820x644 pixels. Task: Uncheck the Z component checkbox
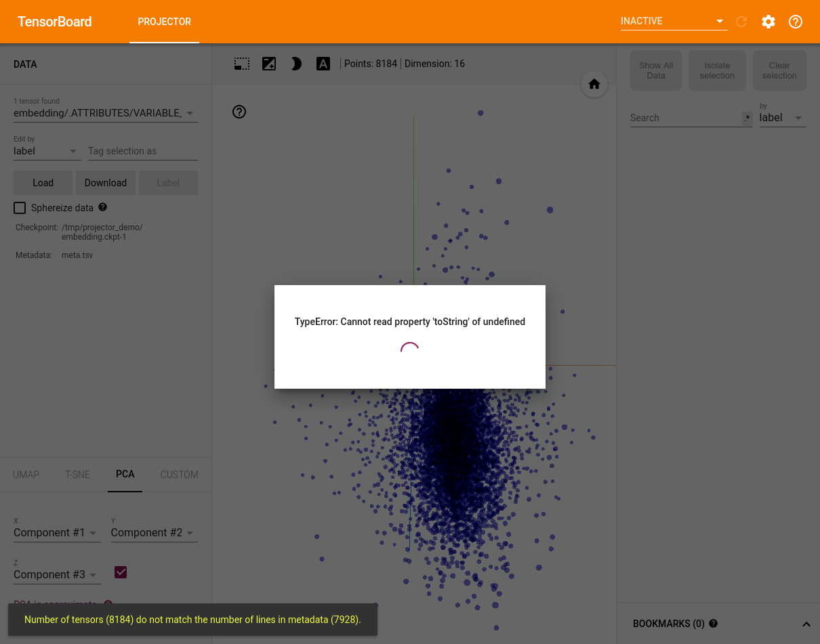(x=121, y=572)
